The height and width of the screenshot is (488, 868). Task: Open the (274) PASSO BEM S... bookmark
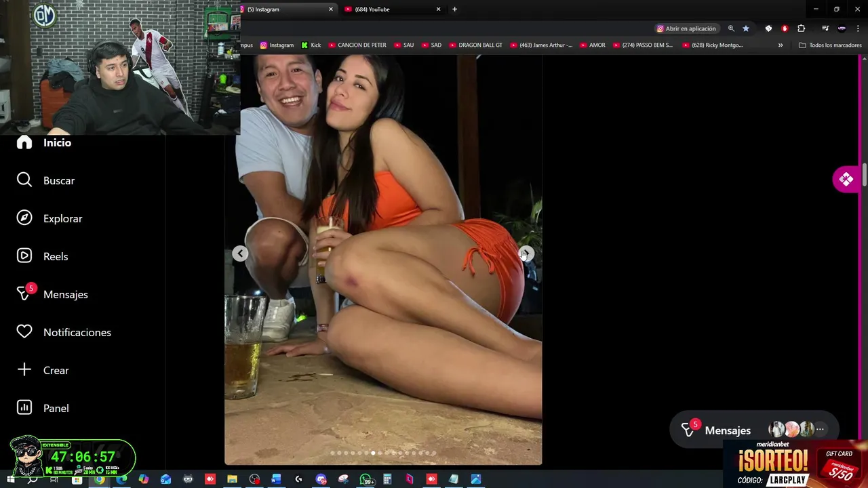642,45
